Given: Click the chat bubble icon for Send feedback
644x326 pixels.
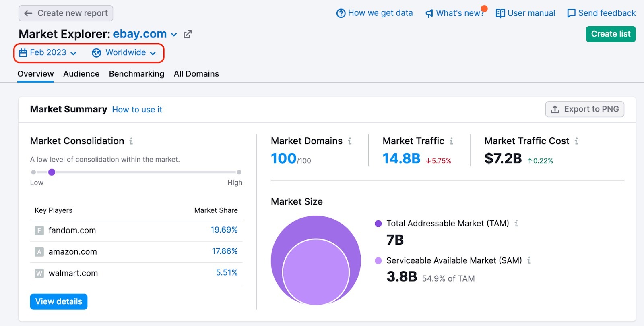Looking at the screenshot, I should (x=571, y=13).
